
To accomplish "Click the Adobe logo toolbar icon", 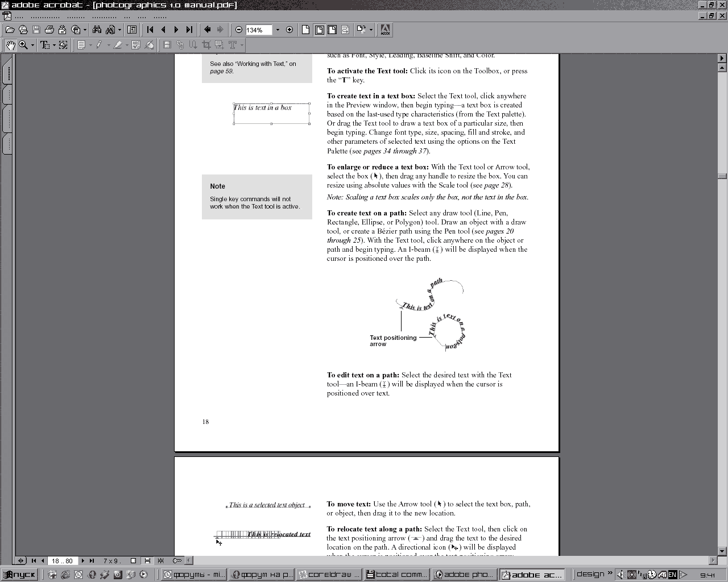I will (385, 30).
